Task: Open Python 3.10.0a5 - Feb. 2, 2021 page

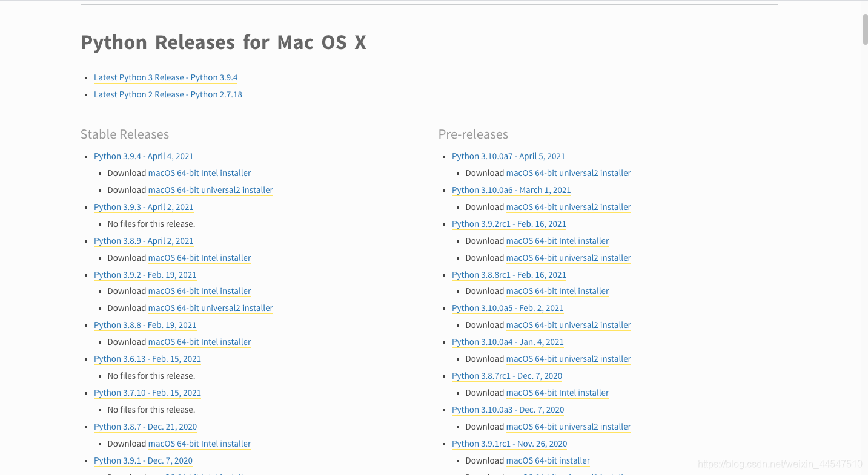Action: [508, 308]
